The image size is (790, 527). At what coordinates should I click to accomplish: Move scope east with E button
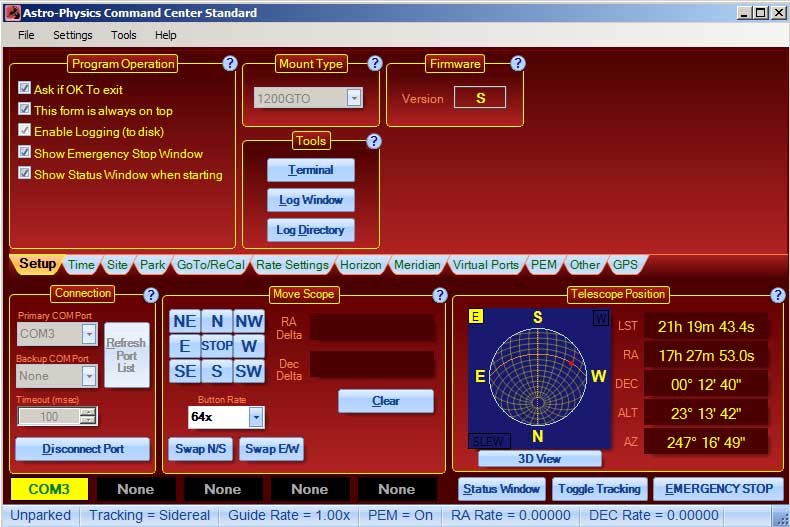click(x=185, y=346)
